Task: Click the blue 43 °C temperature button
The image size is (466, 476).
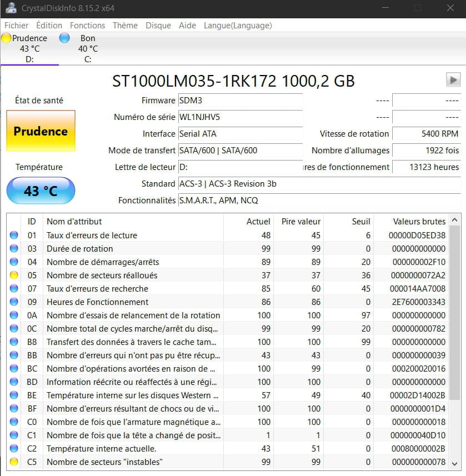Action: [41, 191]
